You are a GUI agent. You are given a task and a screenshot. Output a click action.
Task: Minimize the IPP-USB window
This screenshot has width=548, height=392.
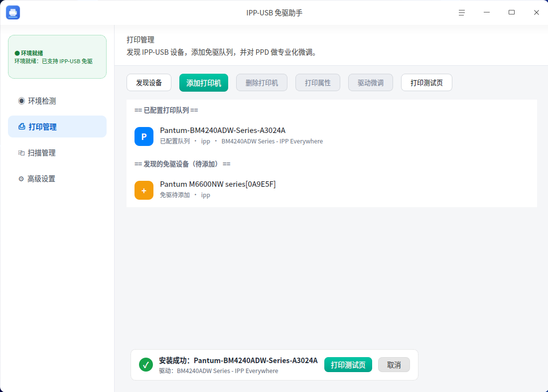coord(487,12)
